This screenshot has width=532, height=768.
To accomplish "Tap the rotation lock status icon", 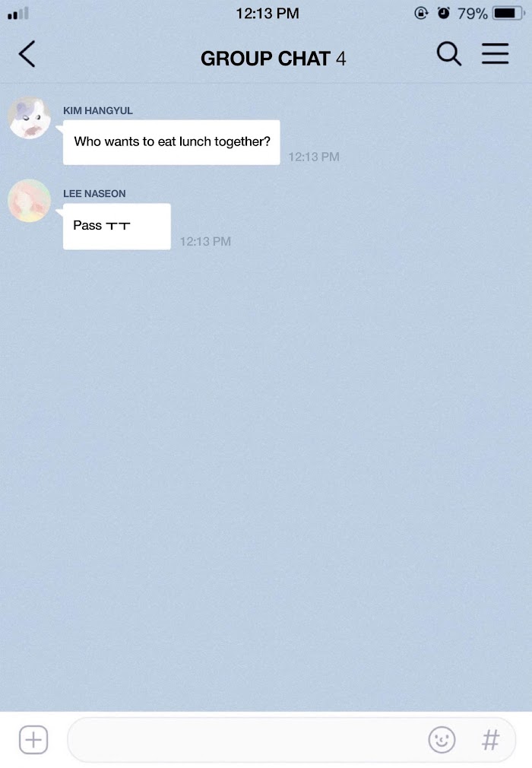I will (x=421, y=13).
